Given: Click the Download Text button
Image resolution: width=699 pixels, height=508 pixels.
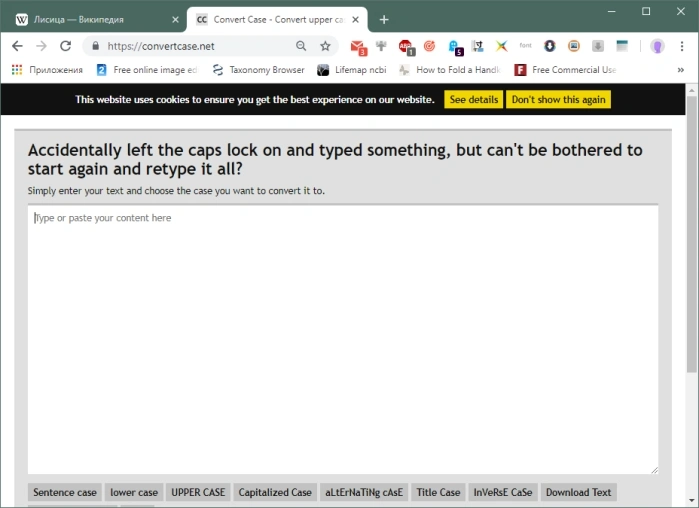Looking at the screenshot, I should 579,492.
